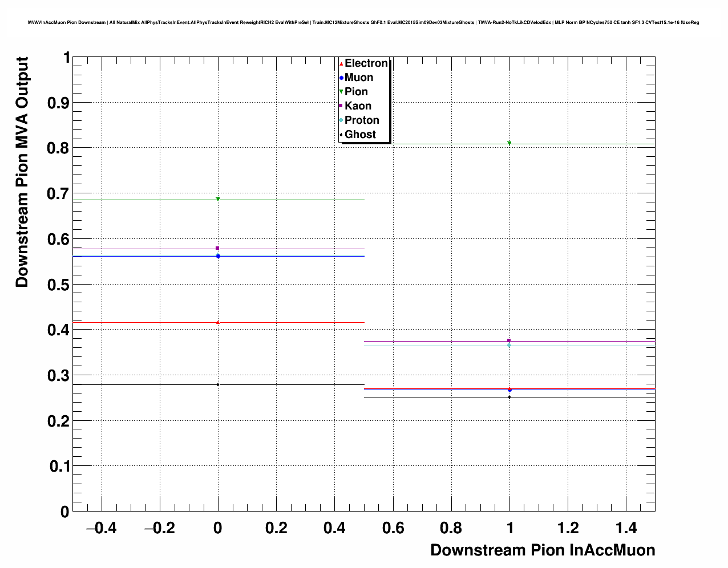Select the Kaon legend label text

[358, 106]
